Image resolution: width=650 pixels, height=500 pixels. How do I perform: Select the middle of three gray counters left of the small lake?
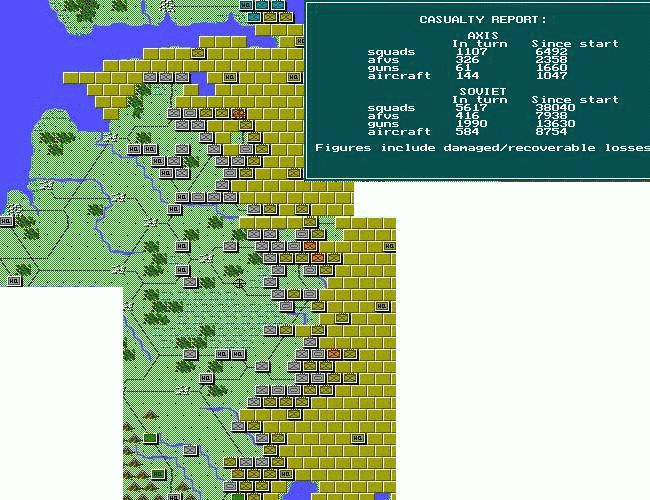point(166,77)
